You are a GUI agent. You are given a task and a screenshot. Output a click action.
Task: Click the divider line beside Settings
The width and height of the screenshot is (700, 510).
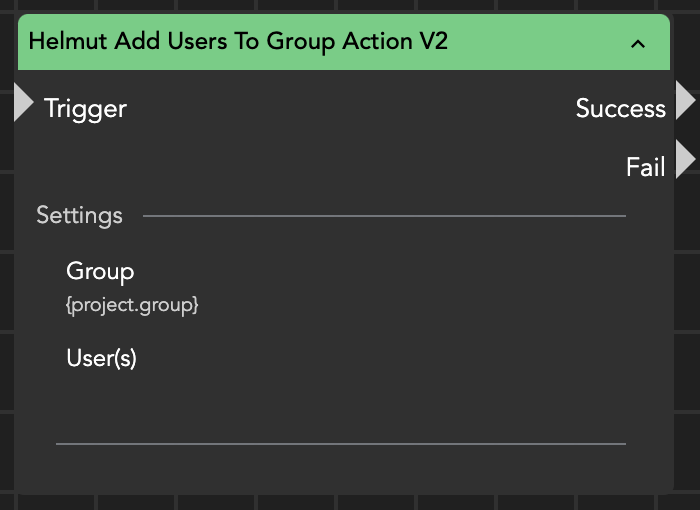click(384, 215)
